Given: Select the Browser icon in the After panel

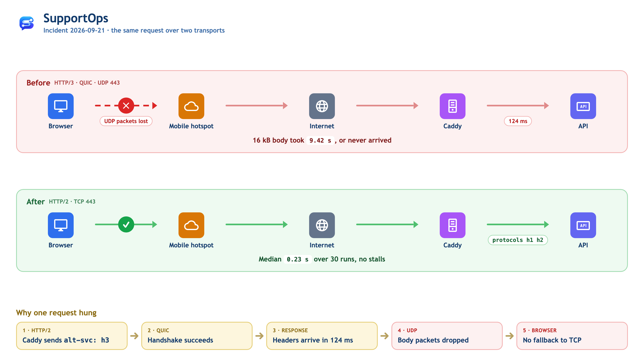Looking at the screenshot, I should 61,225.
